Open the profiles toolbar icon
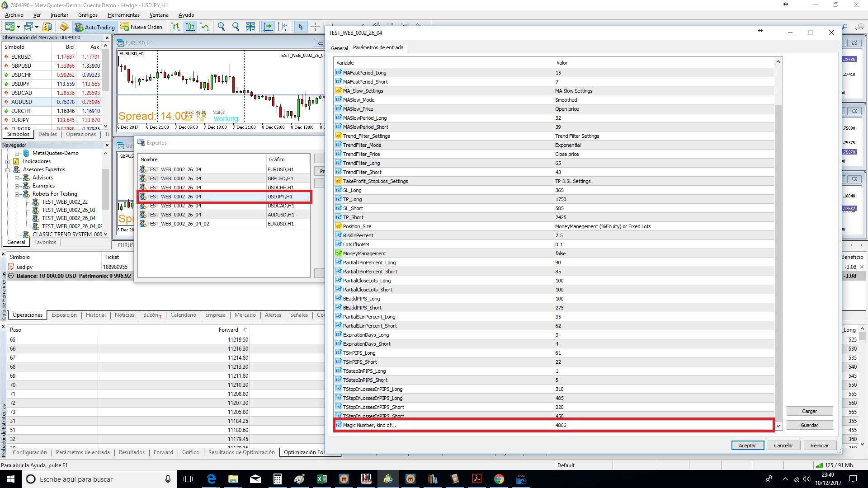Screen dimensions: 868x488 coord(28,27)
